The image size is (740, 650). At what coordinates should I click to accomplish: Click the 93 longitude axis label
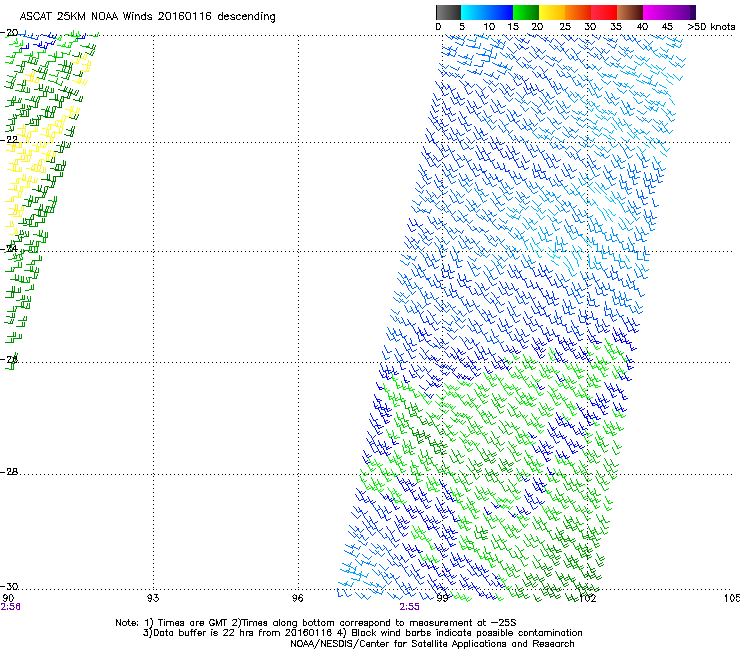click(153, 598)
